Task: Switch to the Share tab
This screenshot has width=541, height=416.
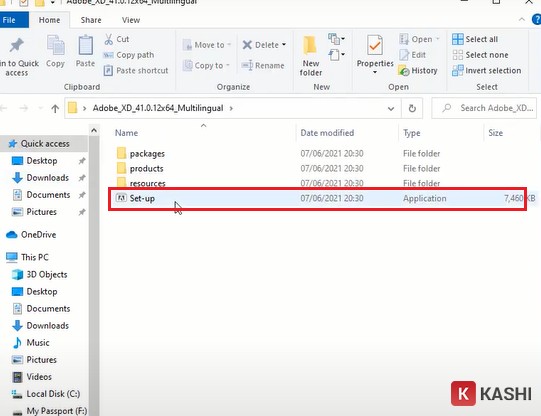Action: click(91, 20)
